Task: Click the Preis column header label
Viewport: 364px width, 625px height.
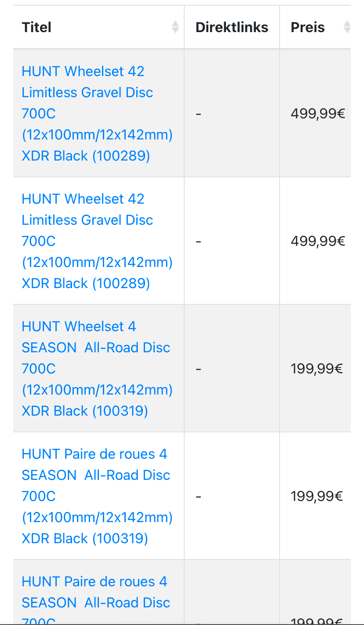Action: [x=308, y=27]
